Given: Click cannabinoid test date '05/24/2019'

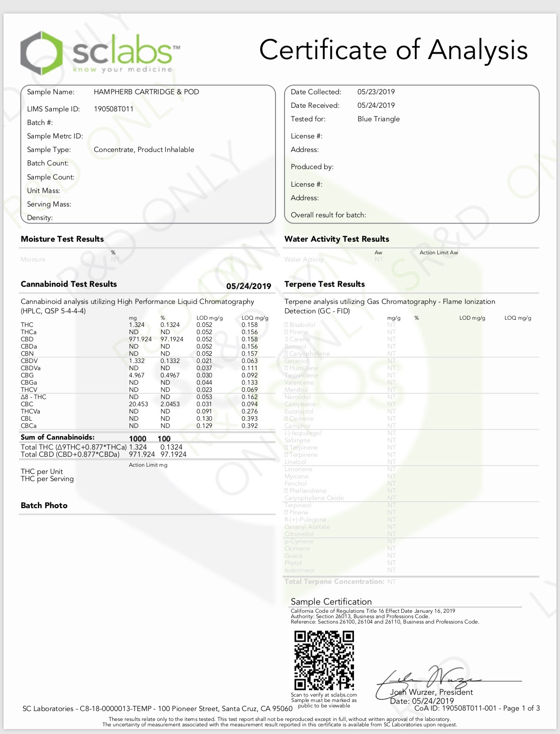Looking at the screenshot, I should pyautogui.click(x=249, y=286).
